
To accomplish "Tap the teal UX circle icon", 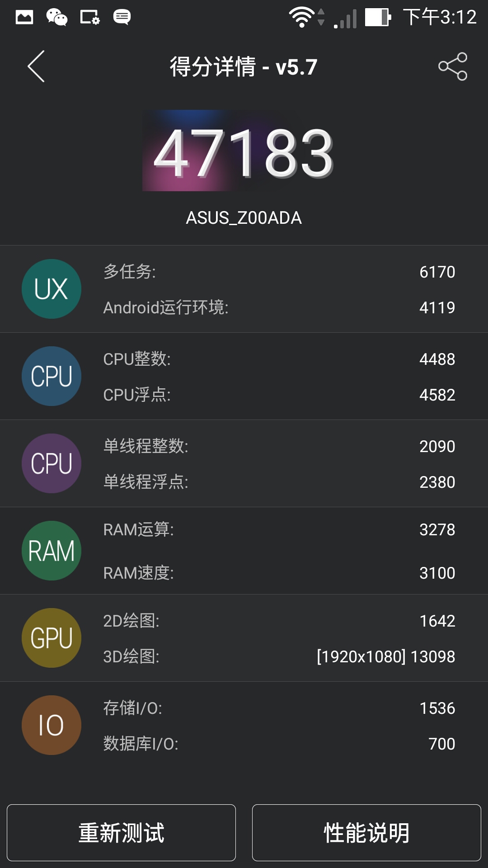I will coord(52,289).
